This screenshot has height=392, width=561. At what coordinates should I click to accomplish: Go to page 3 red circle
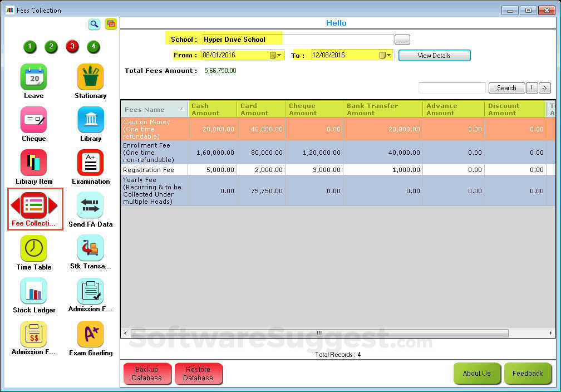coord(72,47)
